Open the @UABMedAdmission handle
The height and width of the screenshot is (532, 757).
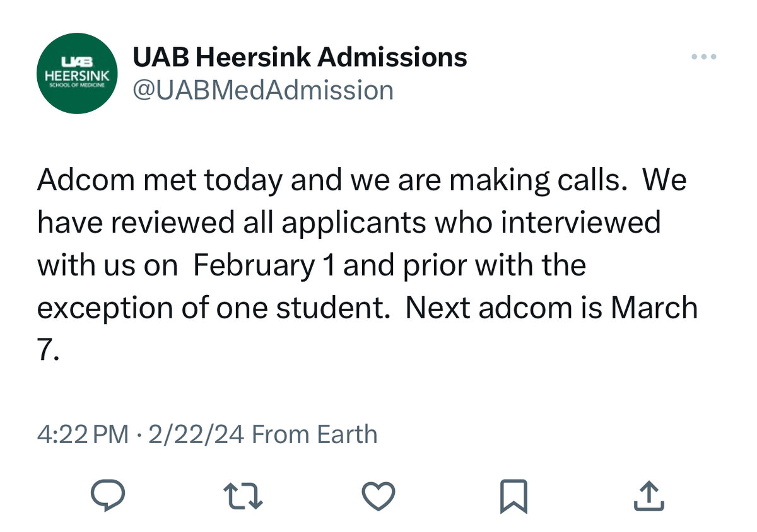(x=262, y=90)
